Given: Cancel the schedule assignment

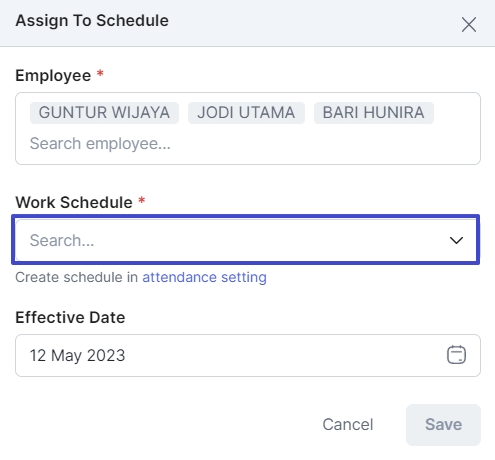Looking at the screenshot, I should 348,425.
